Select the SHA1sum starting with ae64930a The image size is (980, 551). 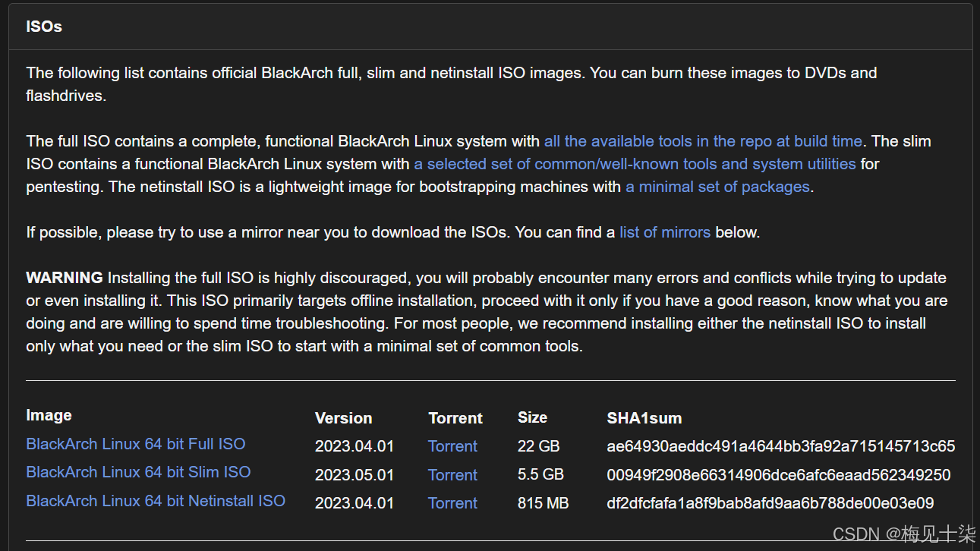tap(780, 446)
